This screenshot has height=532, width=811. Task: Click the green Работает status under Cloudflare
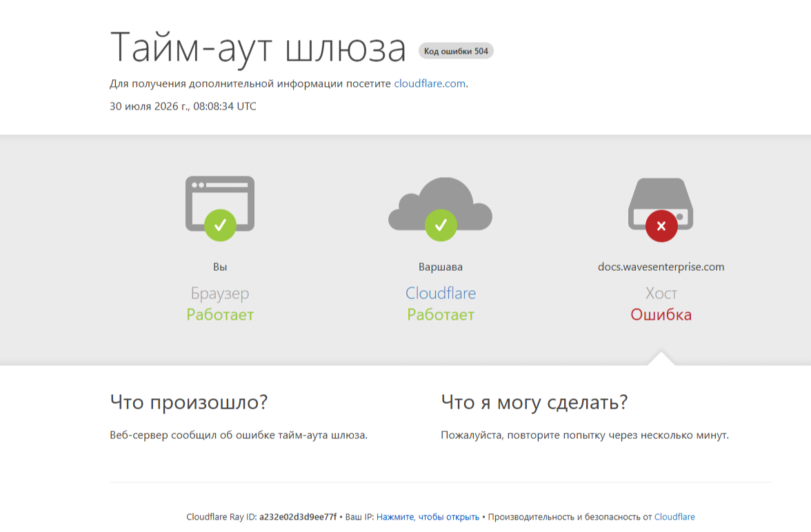click(x=441, y=314)
